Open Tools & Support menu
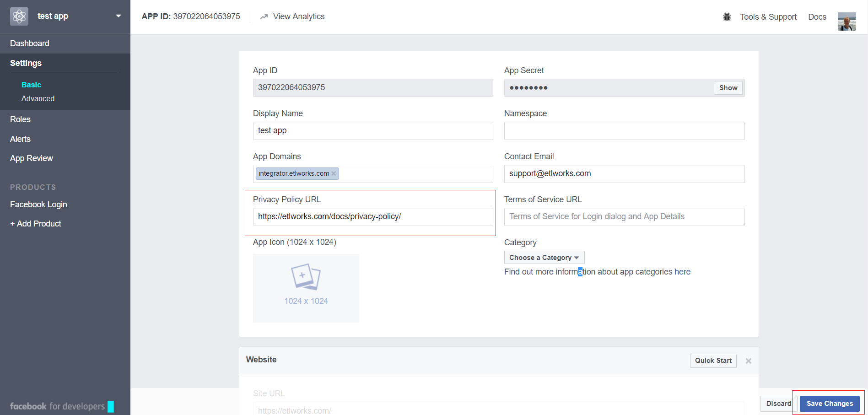 [x=768, y=17]
